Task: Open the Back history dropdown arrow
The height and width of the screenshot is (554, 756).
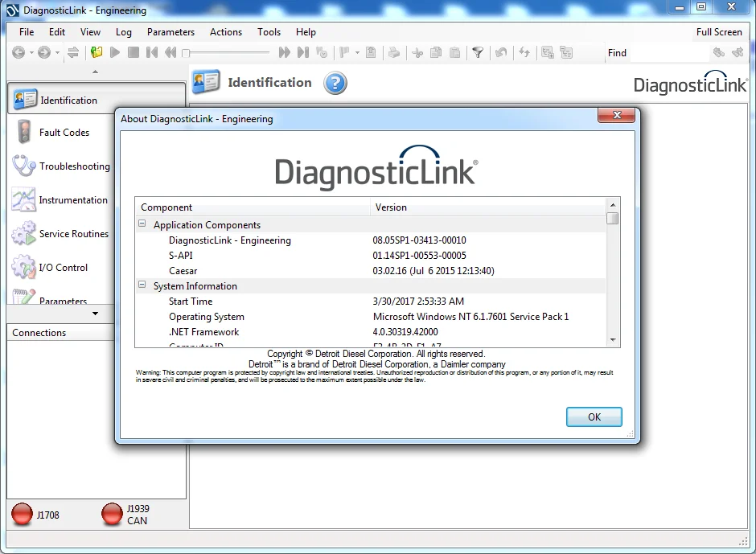Action: 32,52
